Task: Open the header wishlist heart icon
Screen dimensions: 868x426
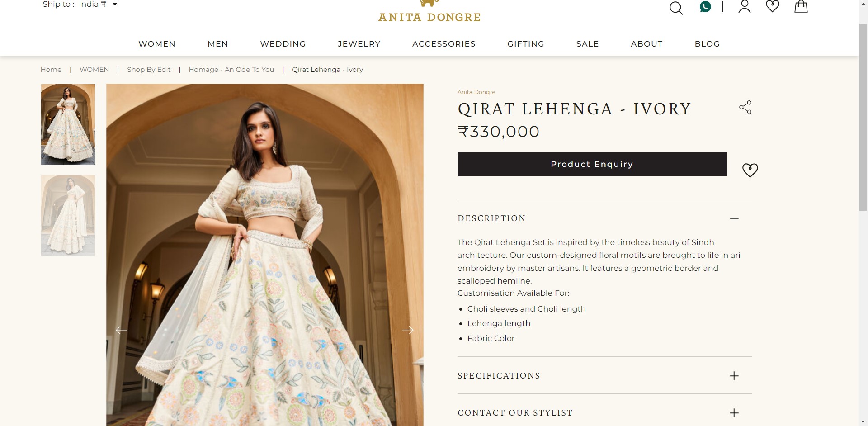Action: tap(773, 6)
